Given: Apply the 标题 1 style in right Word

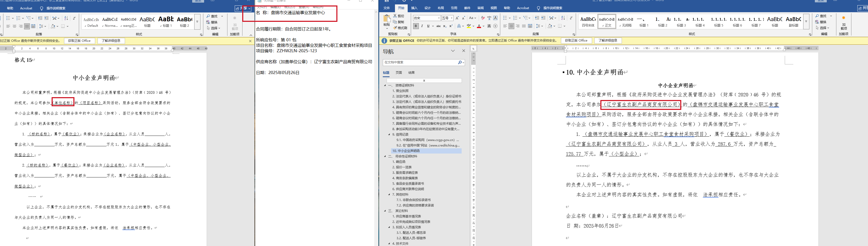Looking at the screenshot, I should tap(644, 22).
